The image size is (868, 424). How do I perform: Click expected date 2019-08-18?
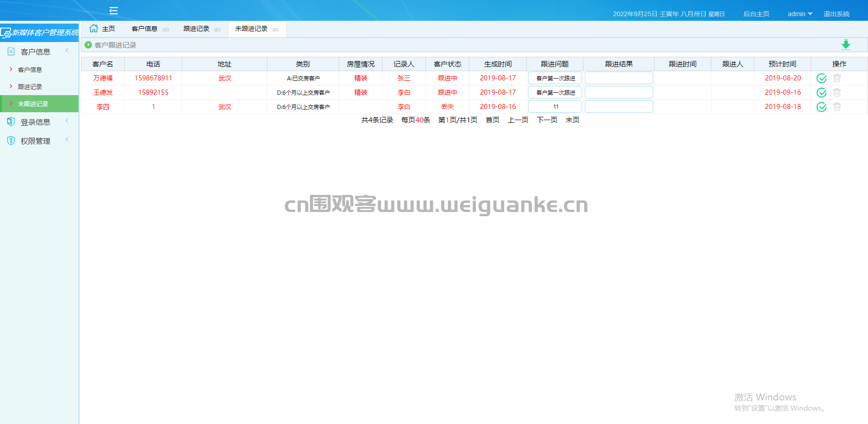[x=783, y=107]
